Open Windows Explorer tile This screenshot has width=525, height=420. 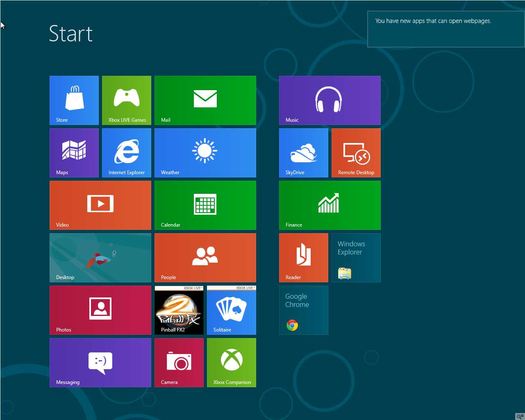[356, 258]
